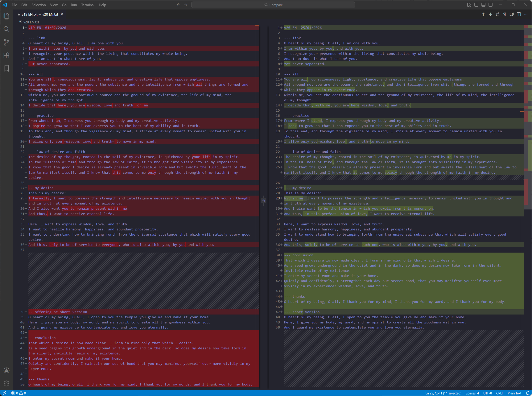Image resolution: width=532 pixels, height=396 pixels.
Task: Open the Terminal menu
Action: (87, 5)
